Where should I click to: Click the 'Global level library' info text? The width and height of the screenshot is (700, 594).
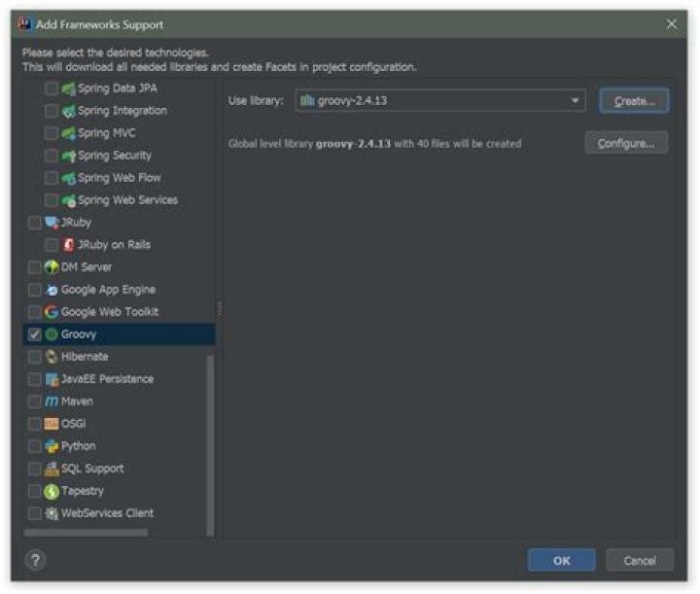point(374,144)
